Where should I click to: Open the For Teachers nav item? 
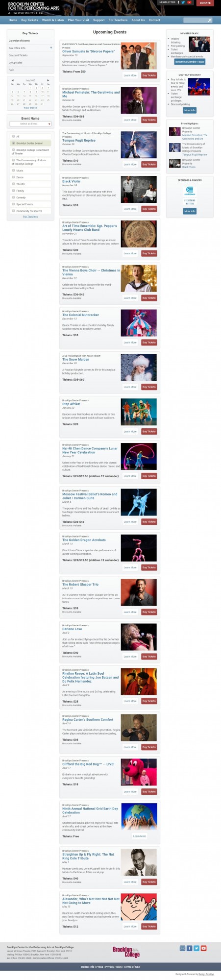point(118,20)
